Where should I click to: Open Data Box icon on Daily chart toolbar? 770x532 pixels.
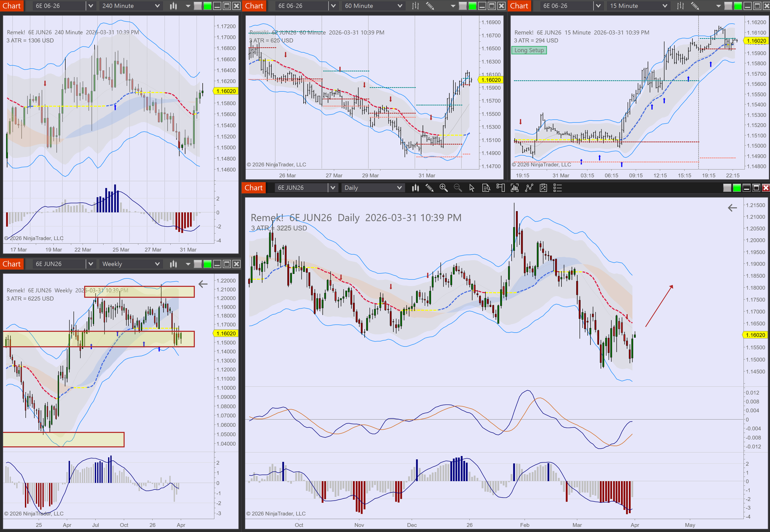pos(486,188)
